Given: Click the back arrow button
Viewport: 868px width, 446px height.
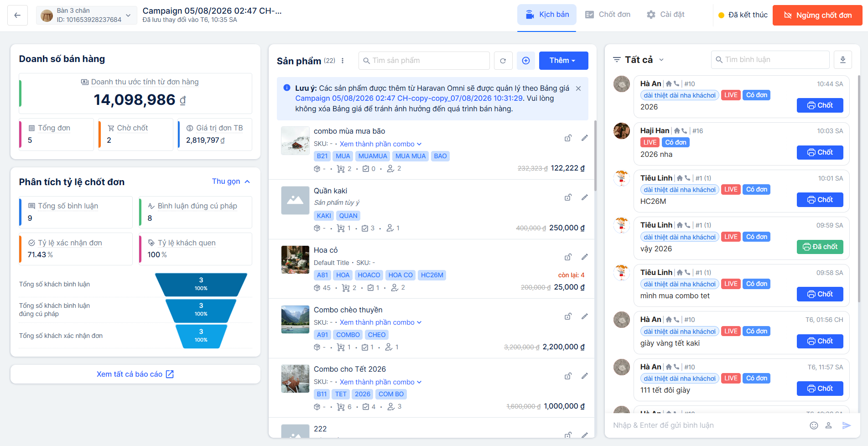Looking at the screenshot, I should click(x=17, y=15).
